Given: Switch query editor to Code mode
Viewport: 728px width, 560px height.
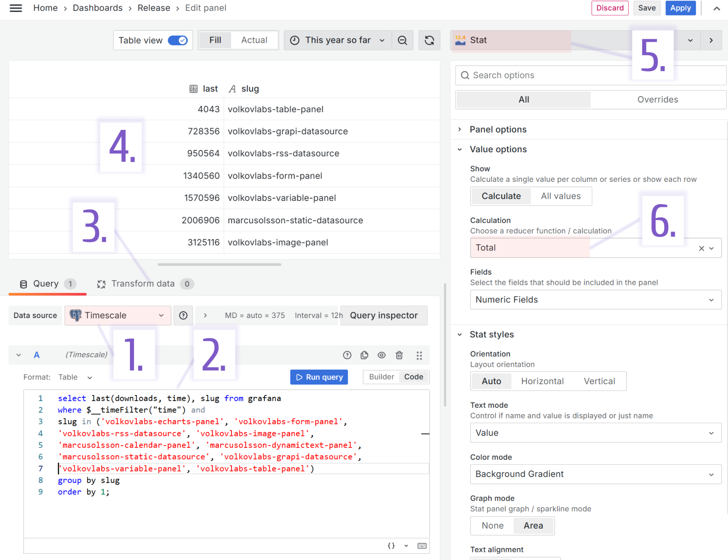Looking at the screenshot, I should click(413, 377).
